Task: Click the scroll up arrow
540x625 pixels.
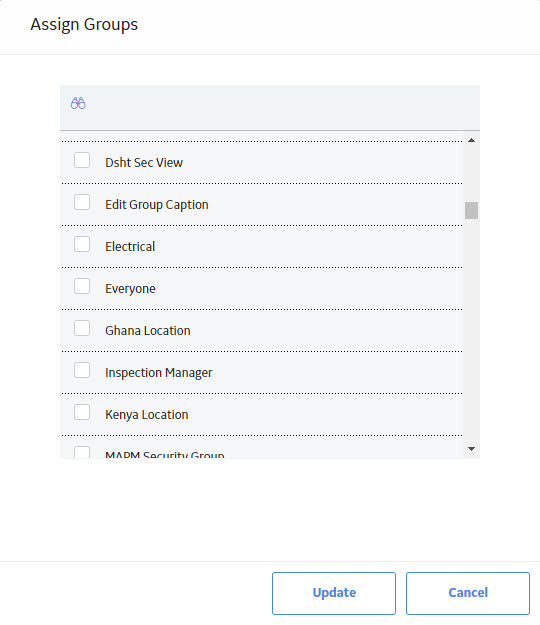Action: pyautogui.click(x=471, y=140)
